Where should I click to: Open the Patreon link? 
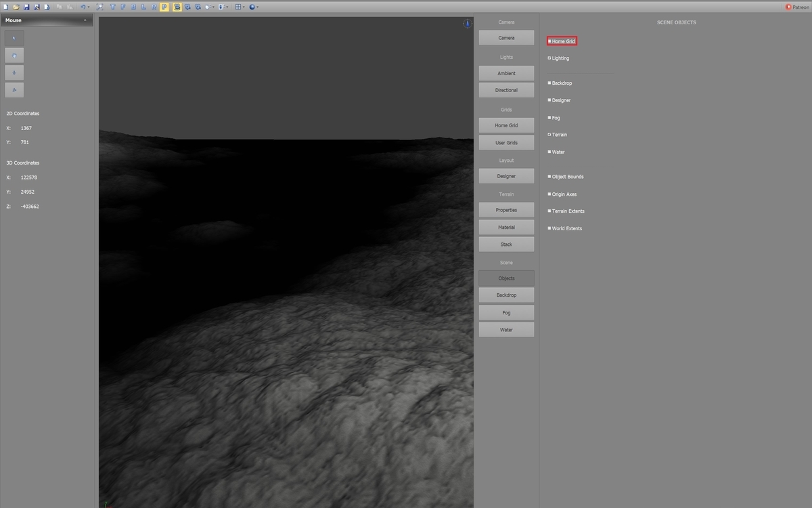(797, 7)
